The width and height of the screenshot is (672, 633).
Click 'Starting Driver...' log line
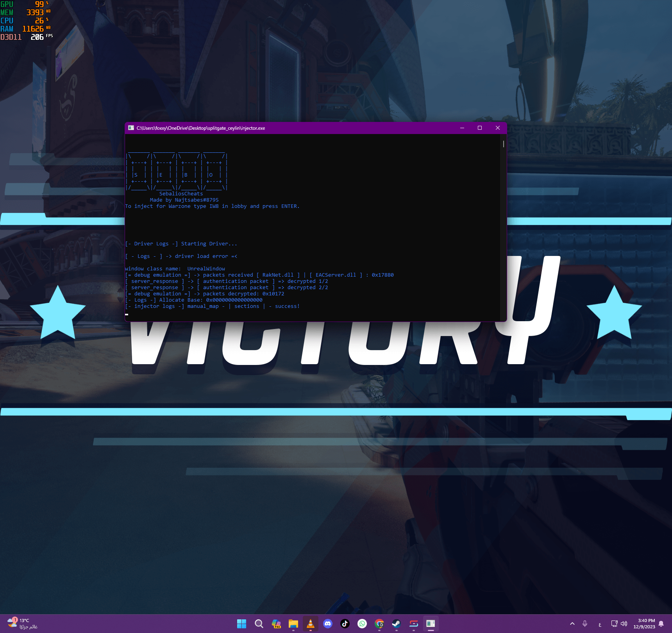[181, 243]
